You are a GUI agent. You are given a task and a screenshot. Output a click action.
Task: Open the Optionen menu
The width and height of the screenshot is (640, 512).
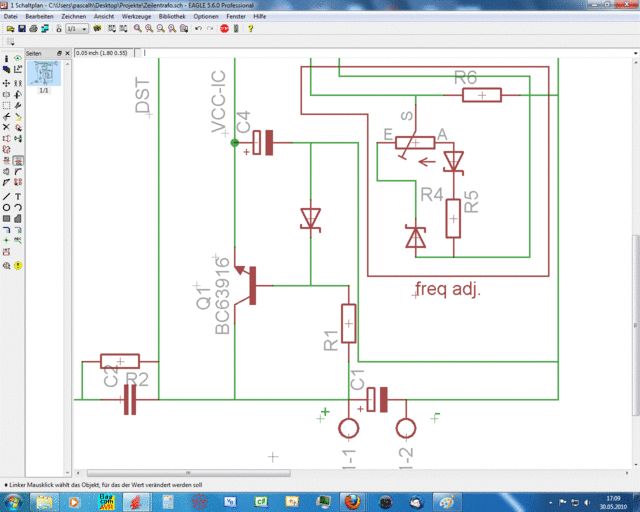[x=206, y=16]
